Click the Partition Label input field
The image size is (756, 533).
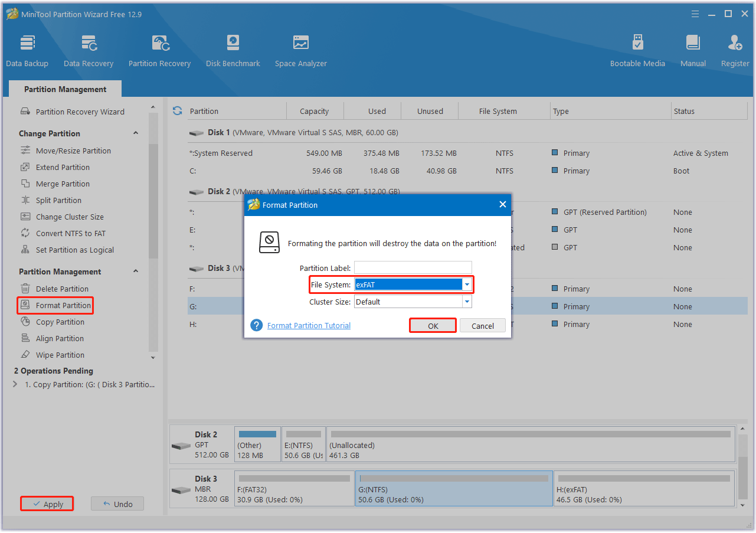point(413,268)
